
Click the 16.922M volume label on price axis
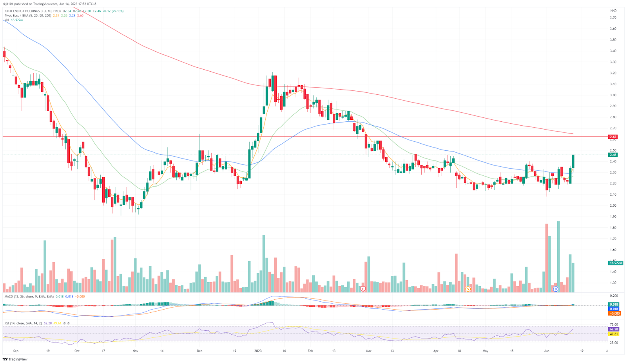(616, 263)
